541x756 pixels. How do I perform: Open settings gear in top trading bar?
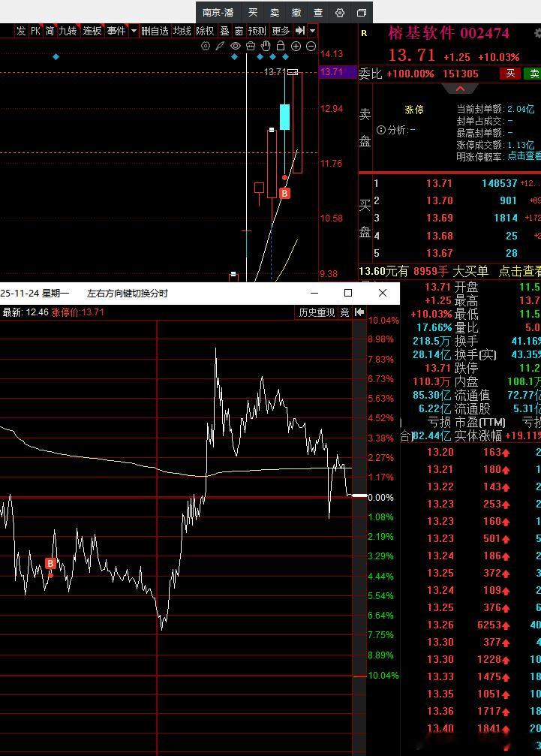340,13
